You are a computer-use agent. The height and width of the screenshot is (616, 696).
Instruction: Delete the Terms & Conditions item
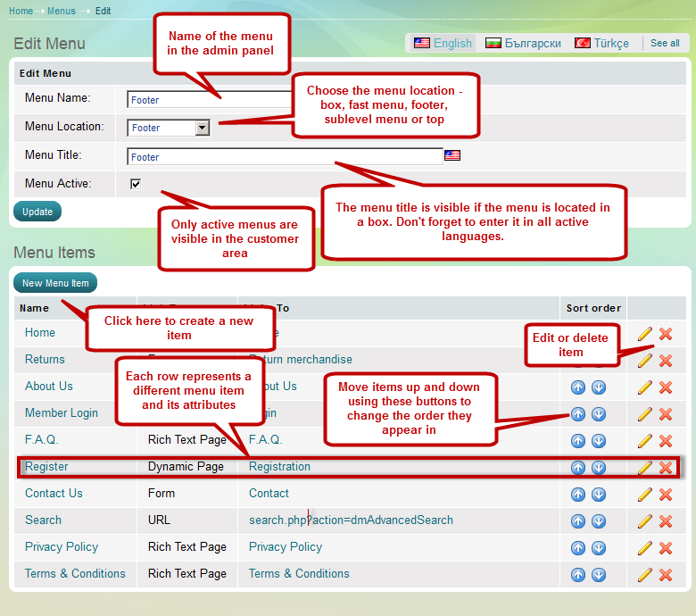[x=666, y=575]
